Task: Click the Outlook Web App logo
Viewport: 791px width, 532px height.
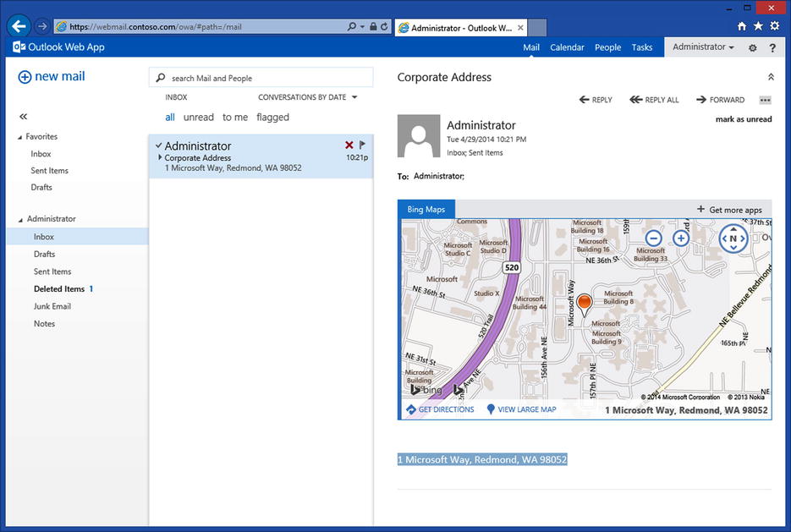Action: (58, 47)
